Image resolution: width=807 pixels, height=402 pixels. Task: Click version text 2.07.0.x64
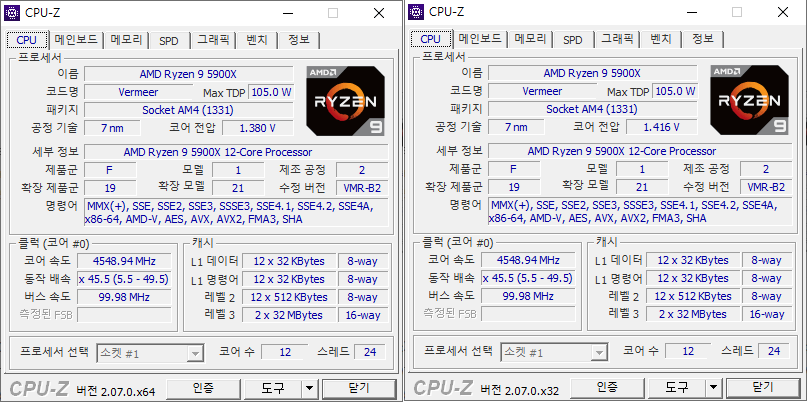[x=116, y=391]
